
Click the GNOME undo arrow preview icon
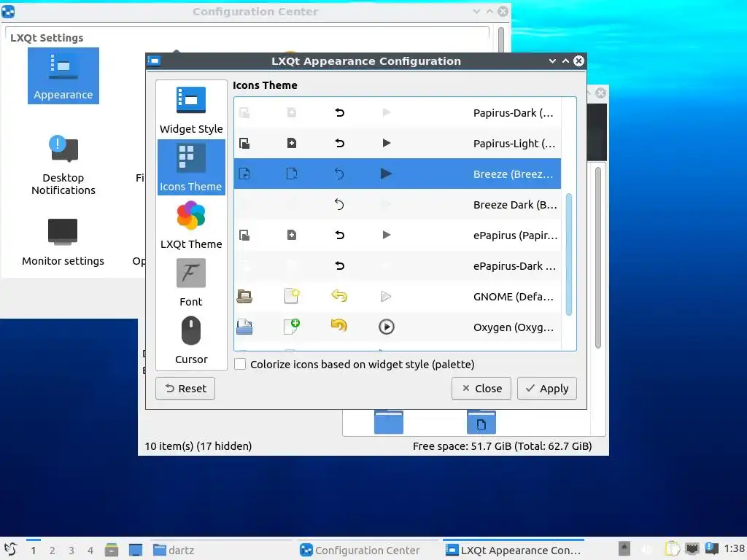click(339, 296)
